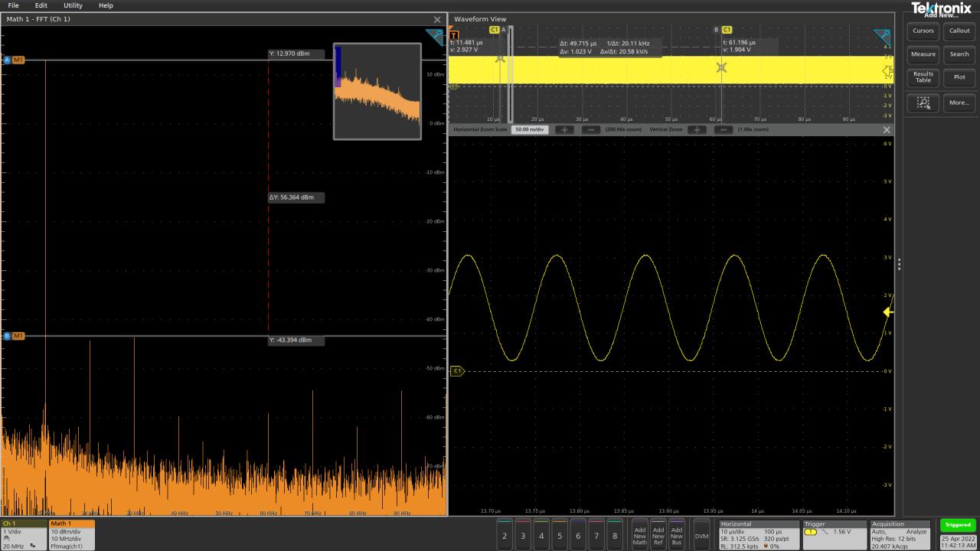Viewport: 980px width, 551px height.
Task: Expand the Horizontal settings badge
Action: tap(758, 535)
